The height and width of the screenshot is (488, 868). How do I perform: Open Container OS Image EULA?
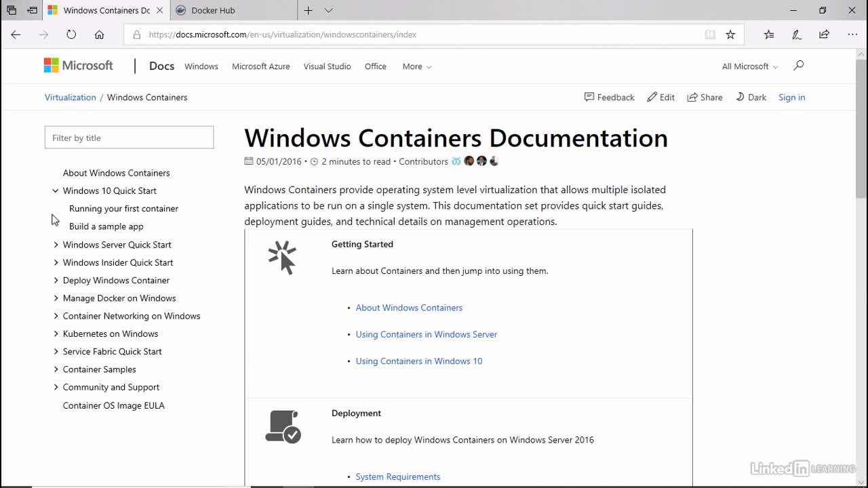[x=114, y=405]
